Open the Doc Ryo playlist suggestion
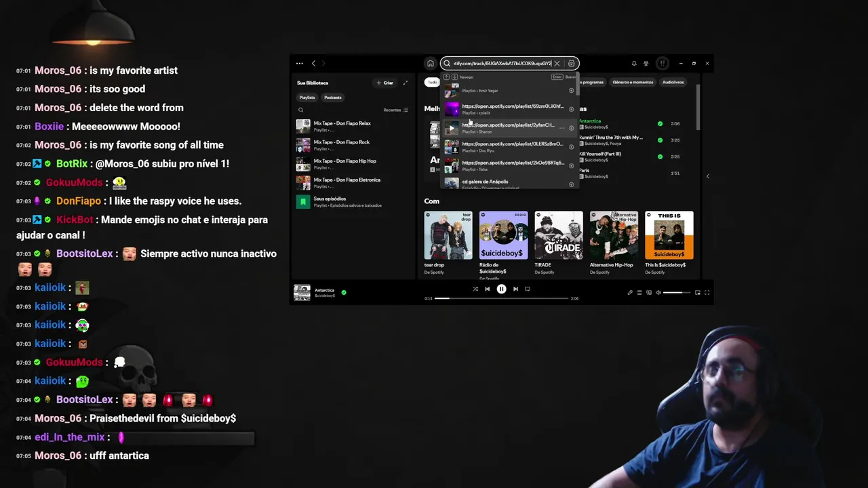Screen dimensions: 868x488 510,146
